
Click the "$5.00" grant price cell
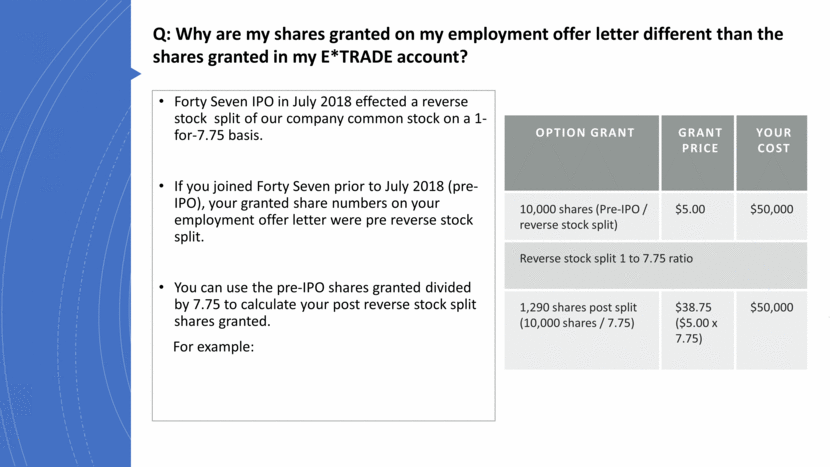pyautogui.click(x=699, y=210)
